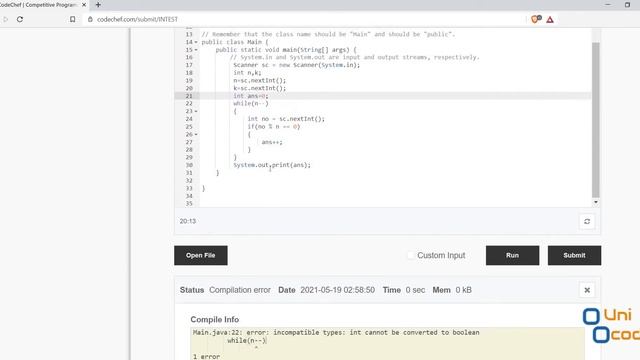Screen dimensions: 640x360
Task: Collapse the code fold on line 26
Action: (196, 134)
